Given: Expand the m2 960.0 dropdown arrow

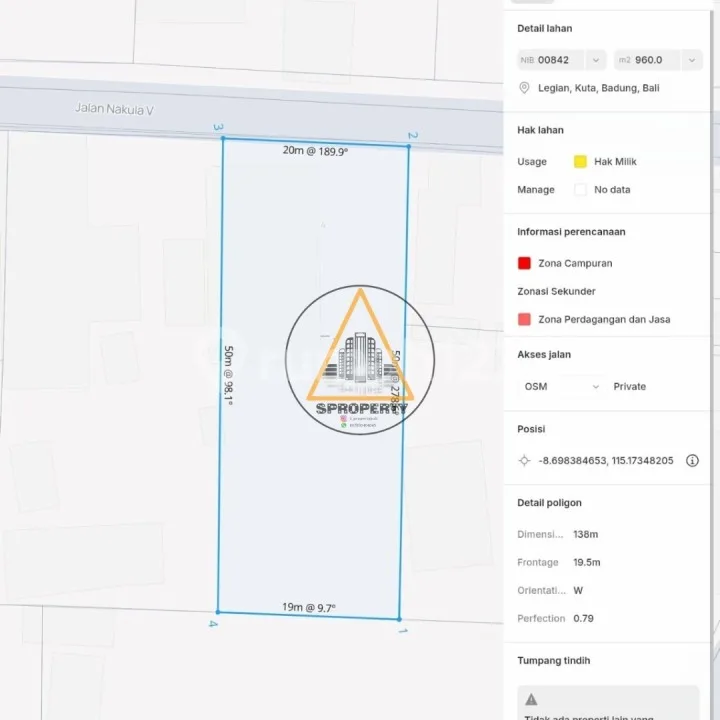Looking at the screenshot, I should point(692,60).
